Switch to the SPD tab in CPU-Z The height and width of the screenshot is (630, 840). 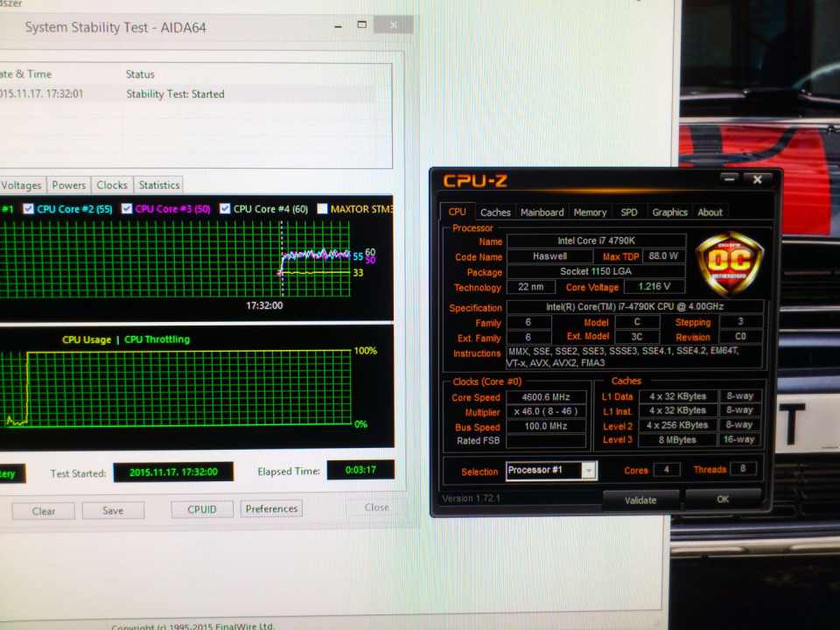click(629, 213)
